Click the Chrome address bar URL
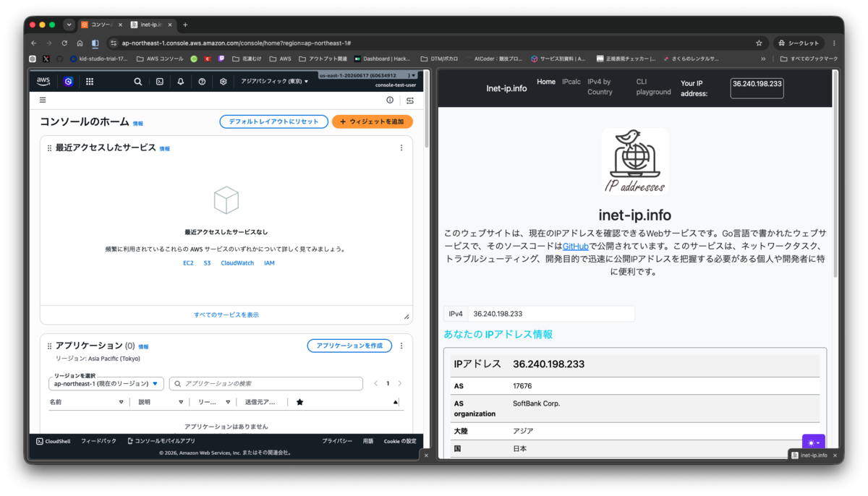 point(237,43)
